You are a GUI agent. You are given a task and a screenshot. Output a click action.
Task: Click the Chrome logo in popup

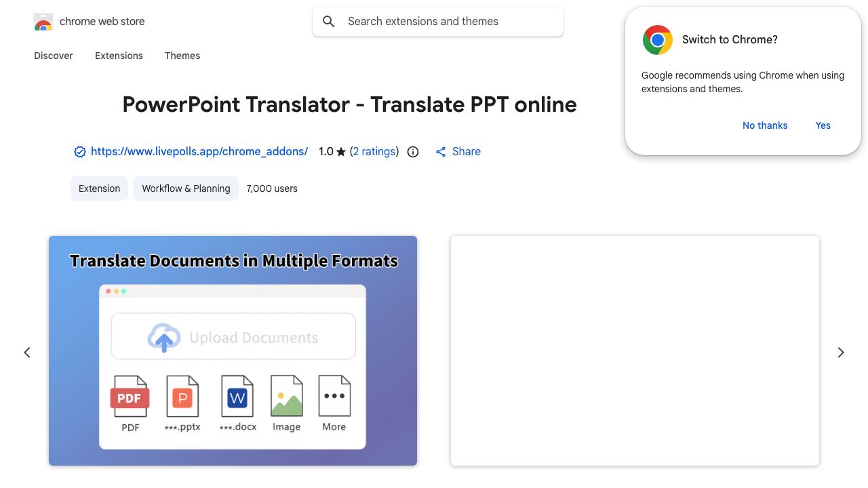point(658,40)
